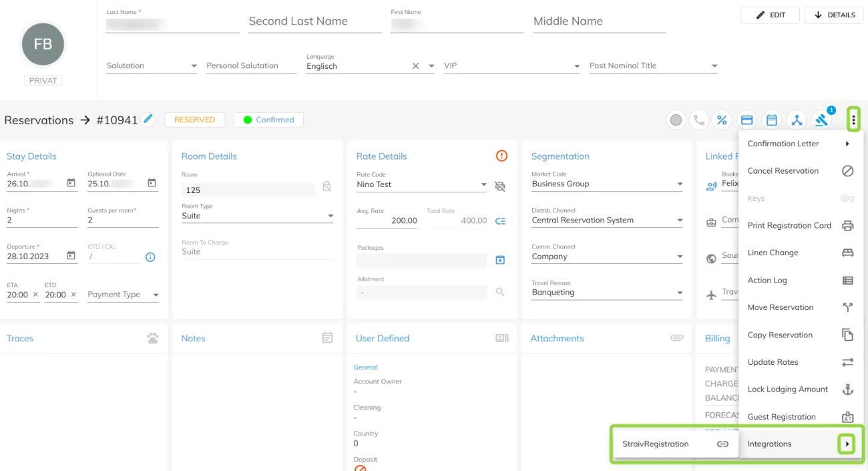This screenshot has height=471, width=868.
Task: Select Cancel Reservation from the menu
Action: [783, 170]
